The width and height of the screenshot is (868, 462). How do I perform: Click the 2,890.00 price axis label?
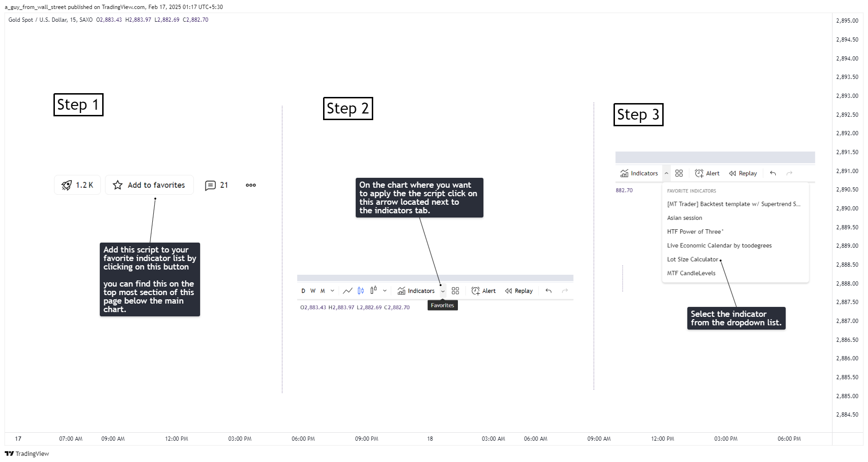coord(847,209)
